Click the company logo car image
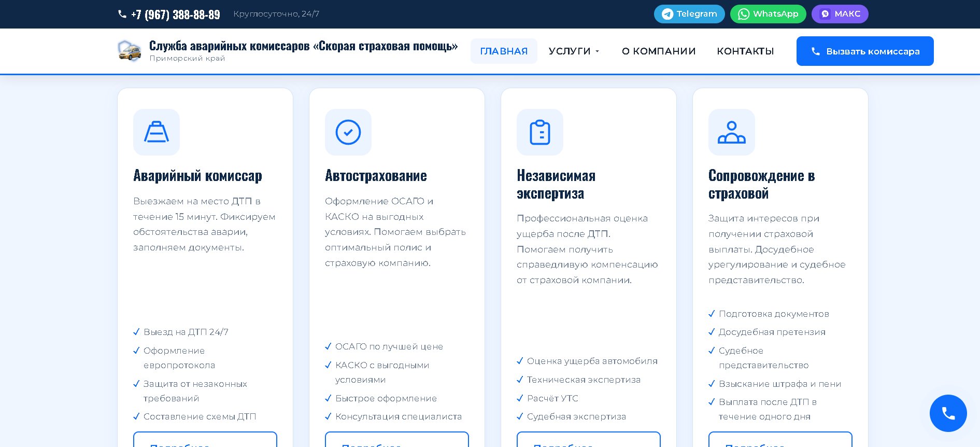 (130, 51)
